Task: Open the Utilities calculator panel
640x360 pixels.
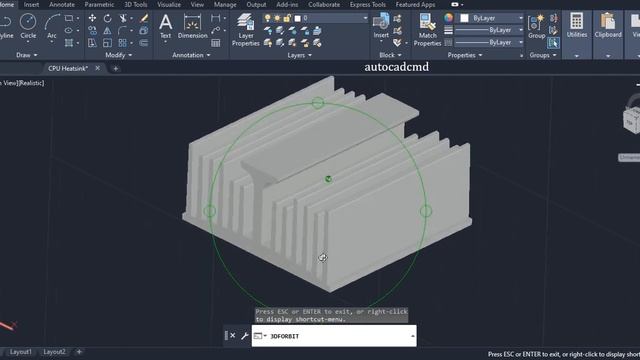Action: [577, 25]
